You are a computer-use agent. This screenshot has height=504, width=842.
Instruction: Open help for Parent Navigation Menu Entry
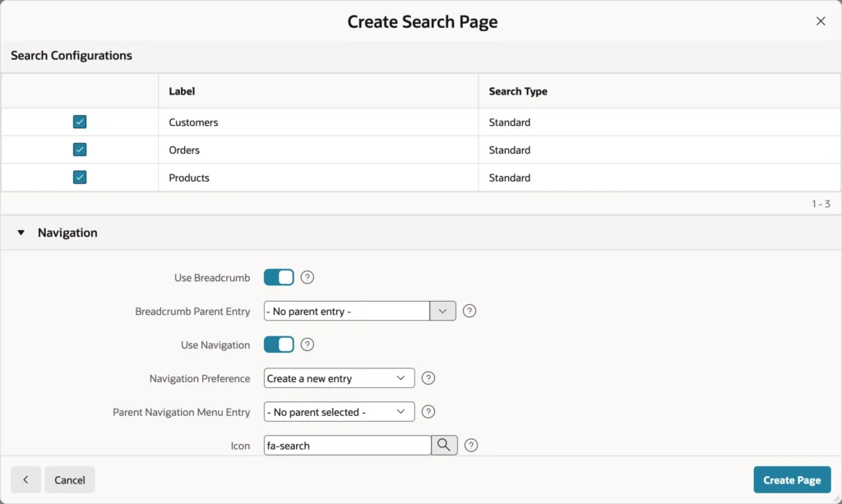[x=428, y=412]
